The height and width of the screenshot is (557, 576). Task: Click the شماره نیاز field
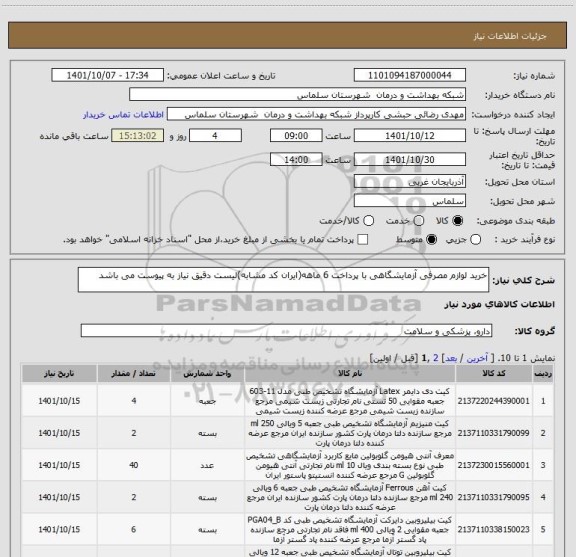click(410, 75)
